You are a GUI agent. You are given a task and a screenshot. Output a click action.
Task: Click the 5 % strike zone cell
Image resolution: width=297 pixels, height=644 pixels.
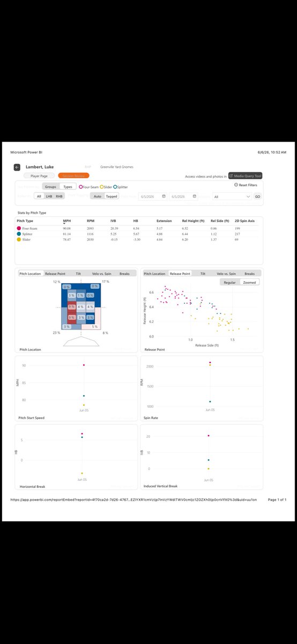point(94,327)
